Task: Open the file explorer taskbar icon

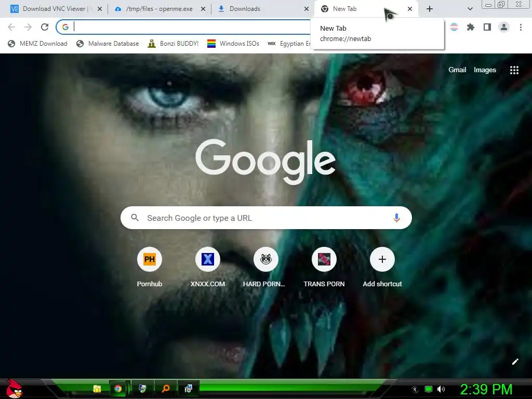Action: click(97, 389)
